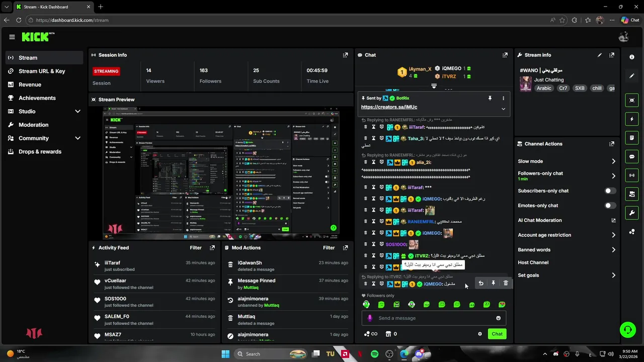Toggle the stream preview widget icon in the right sidebar
This screenshot has height=362, width=644.
click(632, 100)
